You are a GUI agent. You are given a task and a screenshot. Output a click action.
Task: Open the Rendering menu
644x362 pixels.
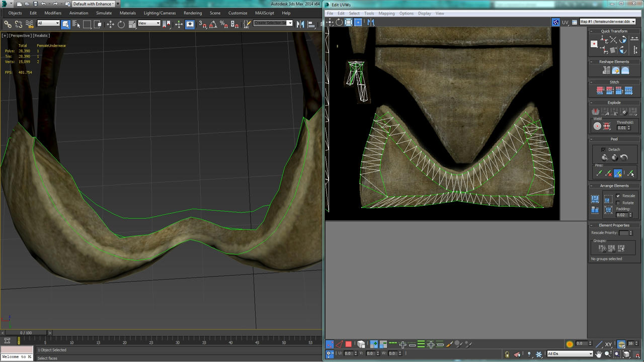(x=193, y=13)
